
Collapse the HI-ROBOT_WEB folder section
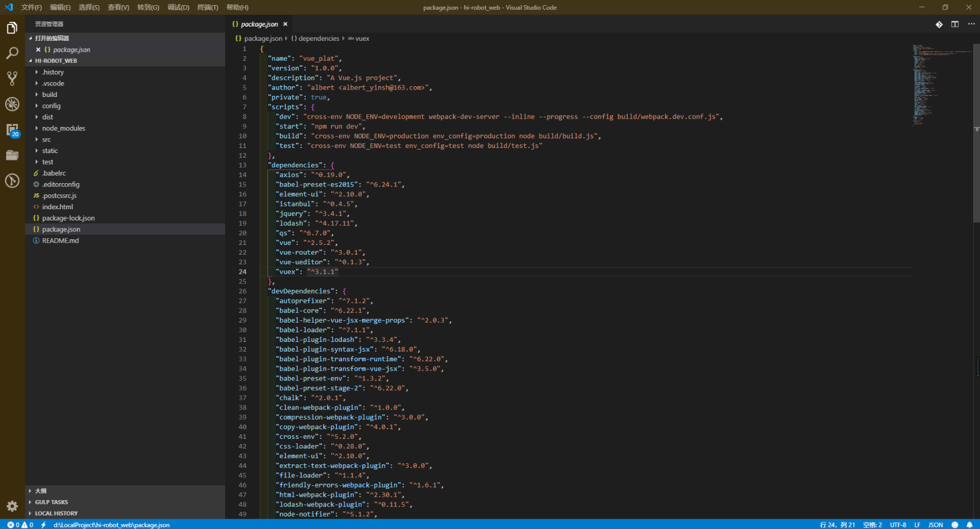125,61
